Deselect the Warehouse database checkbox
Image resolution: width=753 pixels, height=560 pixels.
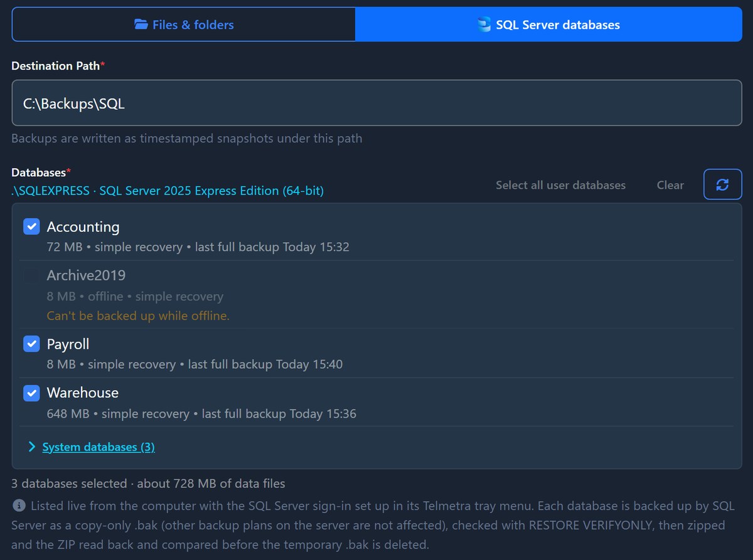pyautogui.click(x=31, y=393)
